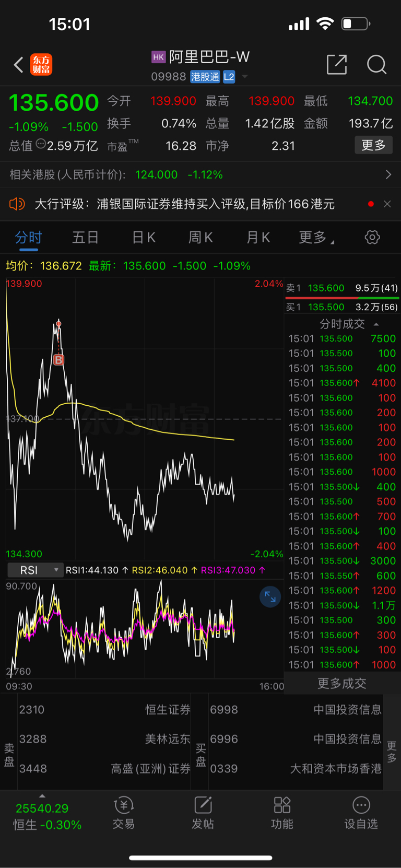
Task: Switch to 日K chart tab
Action: pos(144,238)
